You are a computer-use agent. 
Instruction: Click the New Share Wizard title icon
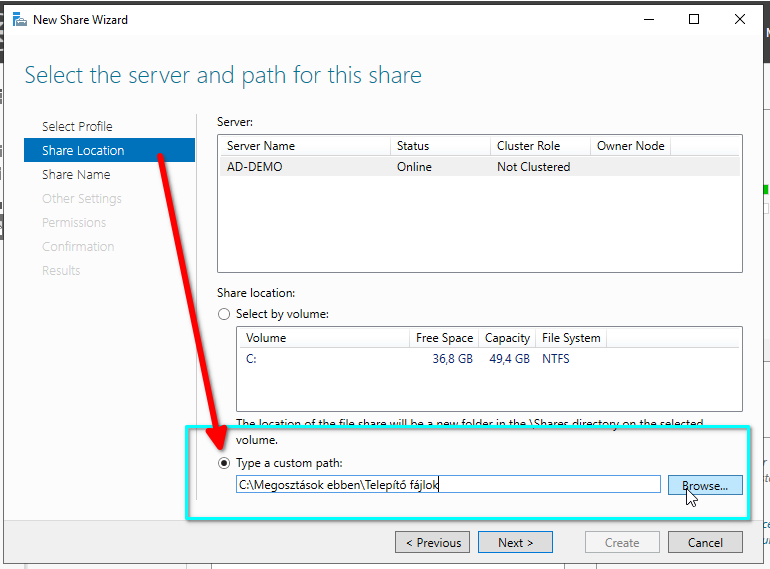tap(19, 19)
